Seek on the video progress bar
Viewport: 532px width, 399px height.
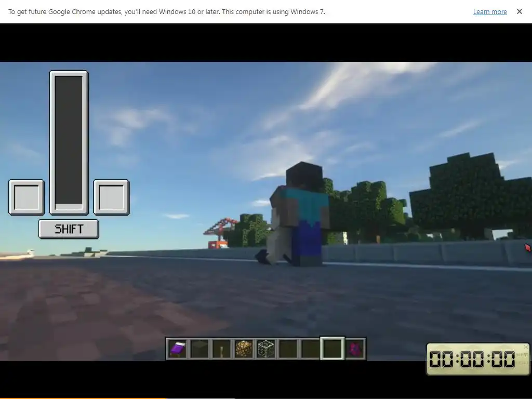[x=266, y=398]
